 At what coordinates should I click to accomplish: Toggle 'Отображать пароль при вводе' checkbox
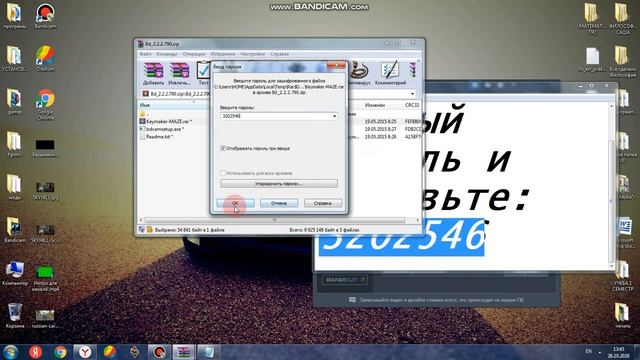pos(223,148)
